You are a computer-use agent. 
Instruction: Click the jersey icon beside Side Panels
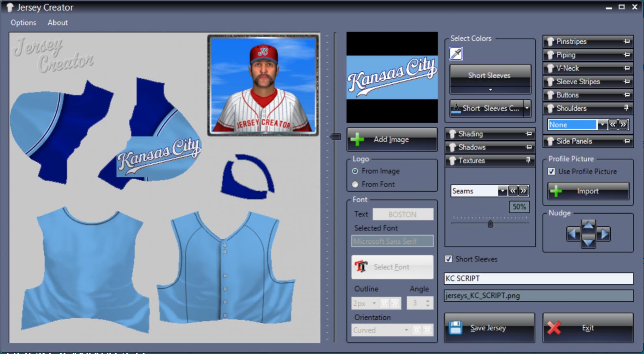tap(551, 141)
